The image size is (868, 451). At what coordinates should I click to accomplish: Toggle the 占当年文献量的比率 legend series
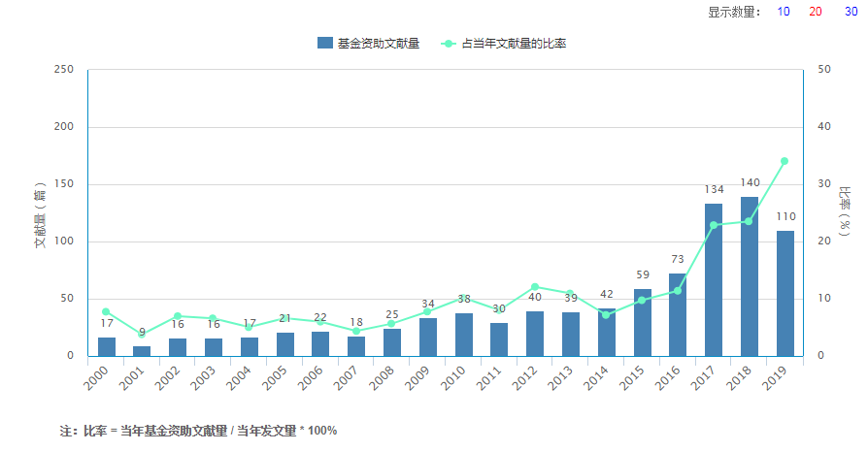click(503, 43)
